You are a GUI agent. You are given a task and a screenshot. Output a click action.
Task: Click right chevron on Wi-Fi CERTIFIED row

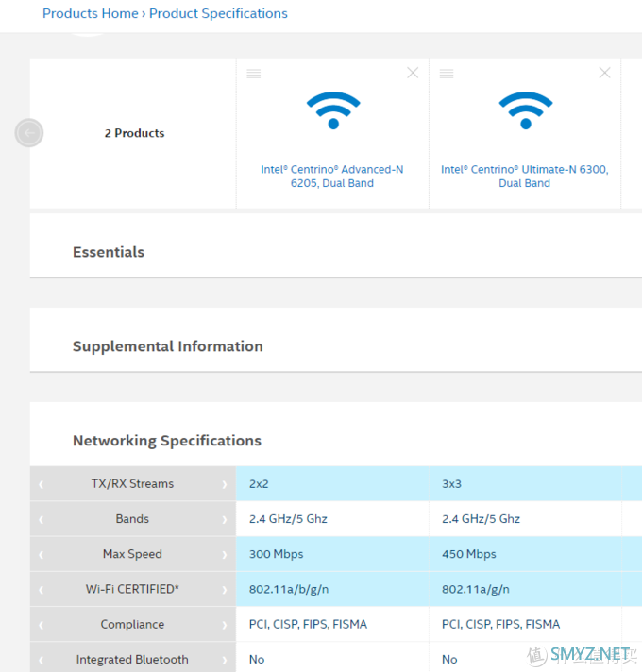click(224, 590)
